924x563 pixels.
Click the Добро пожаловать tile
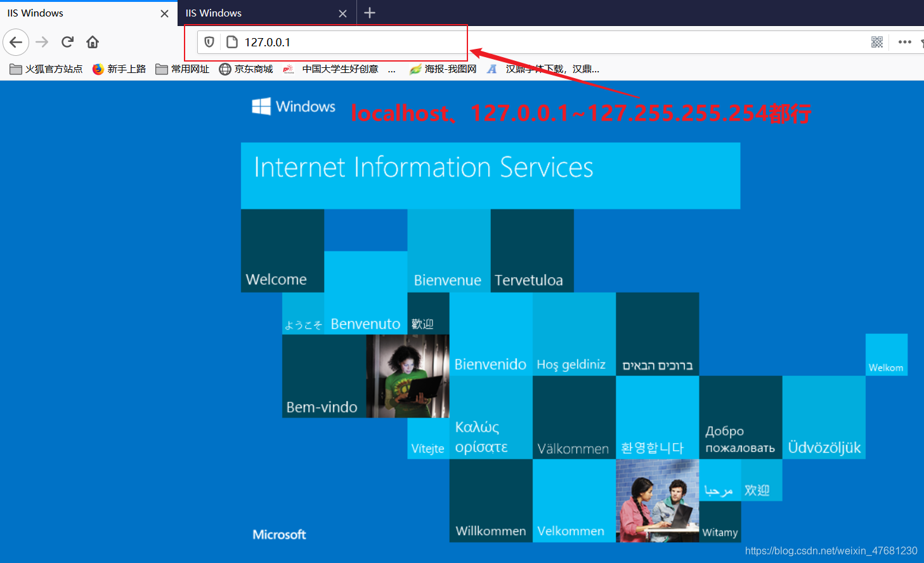(741, 417)
